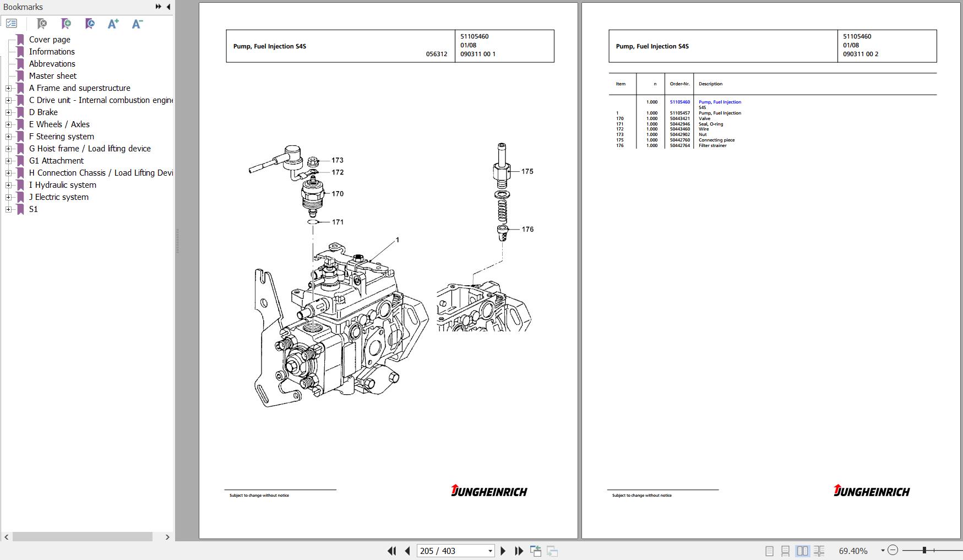This screenshot has height=560, width=963.
Task: Expand the I Hydraulic system bookmark
Action: click(x=8, y=185)
